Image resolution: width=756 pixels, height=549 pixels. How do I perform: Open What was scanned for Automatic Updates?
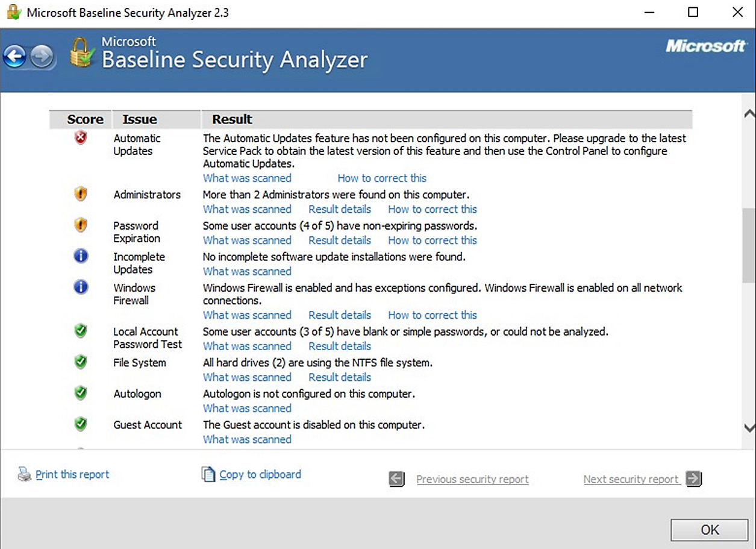[247, 178]
